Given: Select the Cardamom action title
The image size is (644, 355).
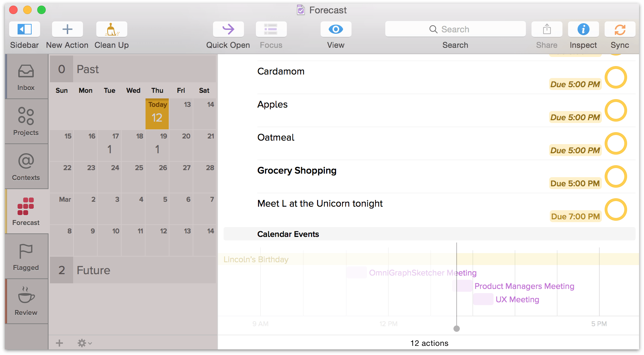Looking at the screenshot, I should point(281,71).
